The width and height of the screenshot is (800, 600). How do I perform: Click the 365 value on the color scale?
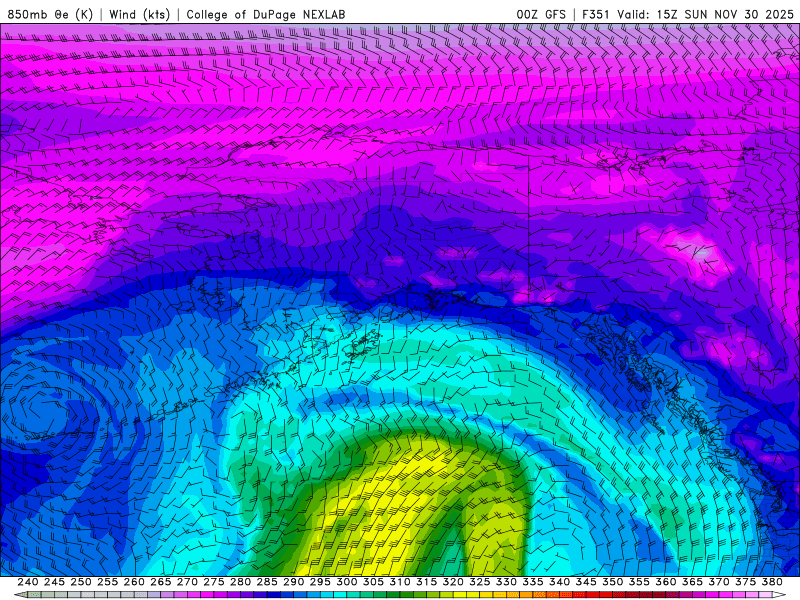[692, 582]
